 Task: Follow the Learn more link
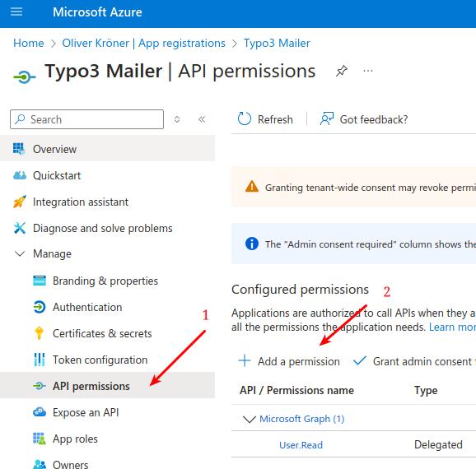coord(452,327)
